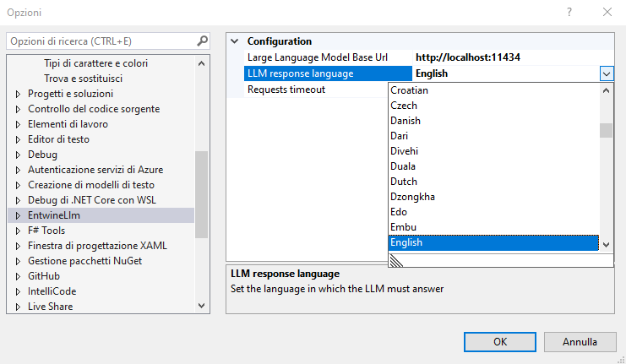Screen dimensions: 626x364
Task: Select Edo in the language list
Action: pos(493,211)
